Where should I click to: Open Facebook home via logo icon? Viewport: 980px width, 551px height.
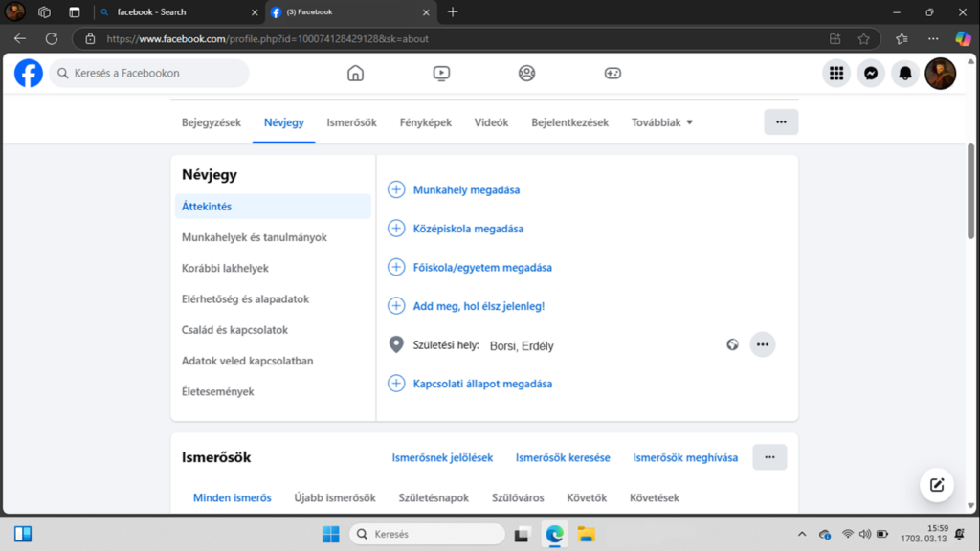pos(29,73)
